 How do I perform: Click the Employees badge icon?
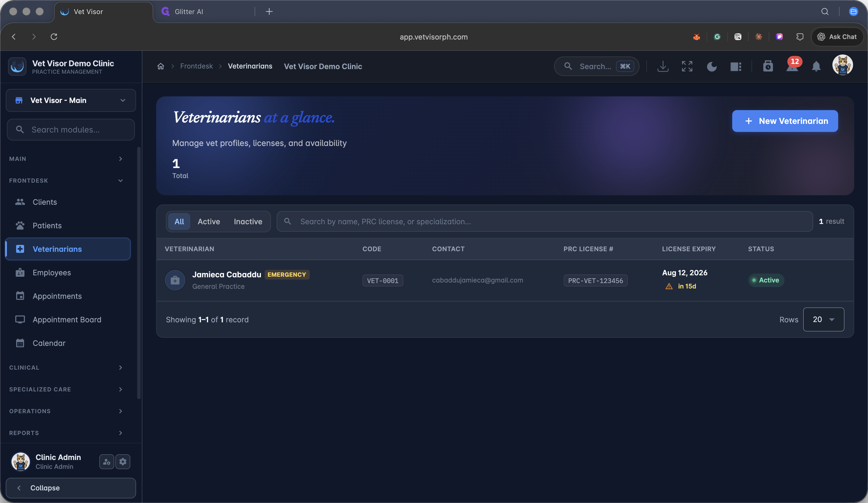point(20,272)
